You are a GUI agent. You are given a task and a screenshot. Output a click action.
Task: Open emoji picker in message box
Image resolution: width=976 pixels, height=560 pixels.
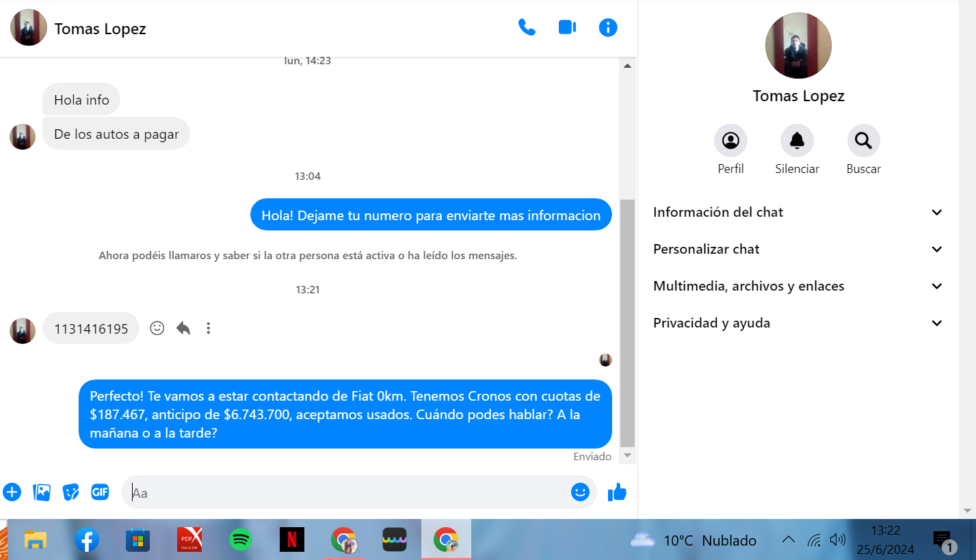point(580,492)
